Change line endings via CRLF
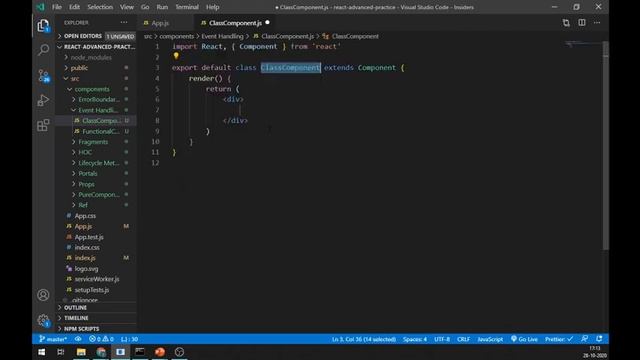This screenshot has width=640, height=360. coord(463,339)
